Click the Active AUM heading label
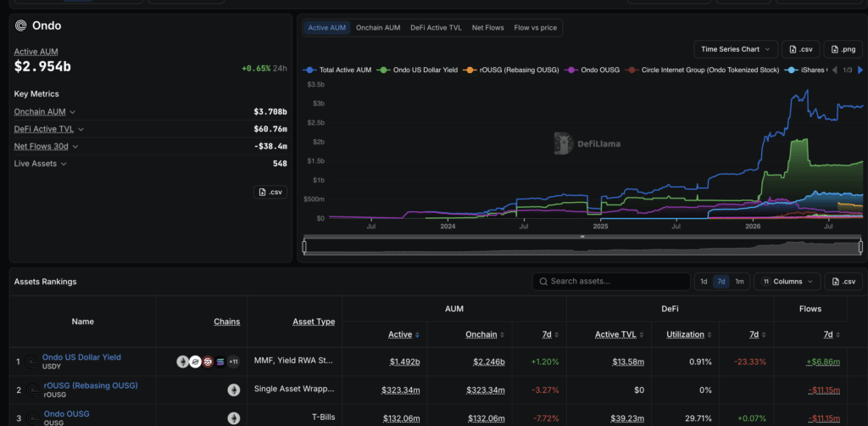 [x=36, y=52]
